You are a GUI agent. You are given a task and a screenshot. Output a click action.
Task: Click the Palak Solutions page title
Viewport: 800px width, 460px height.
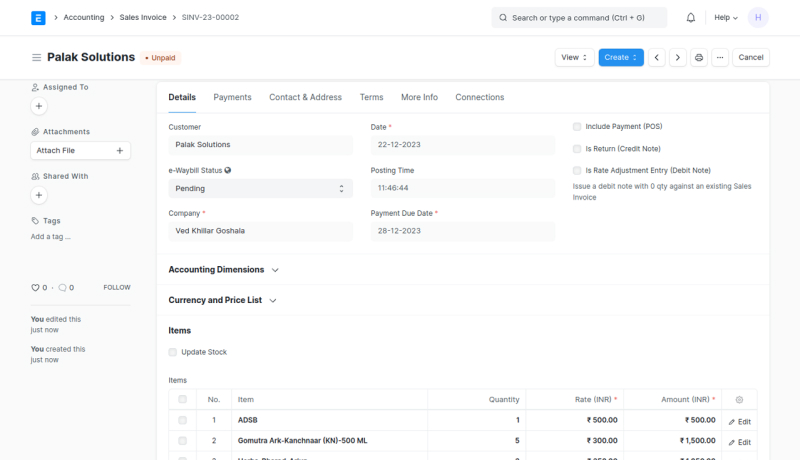(91, 57)
